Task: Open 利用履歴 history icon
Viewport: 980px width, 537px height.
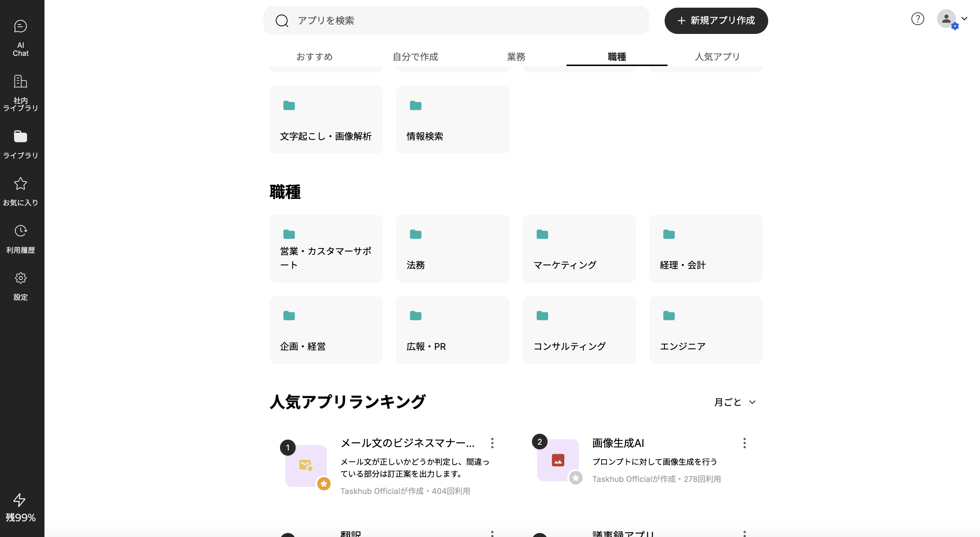Action: tap(20, 239)
